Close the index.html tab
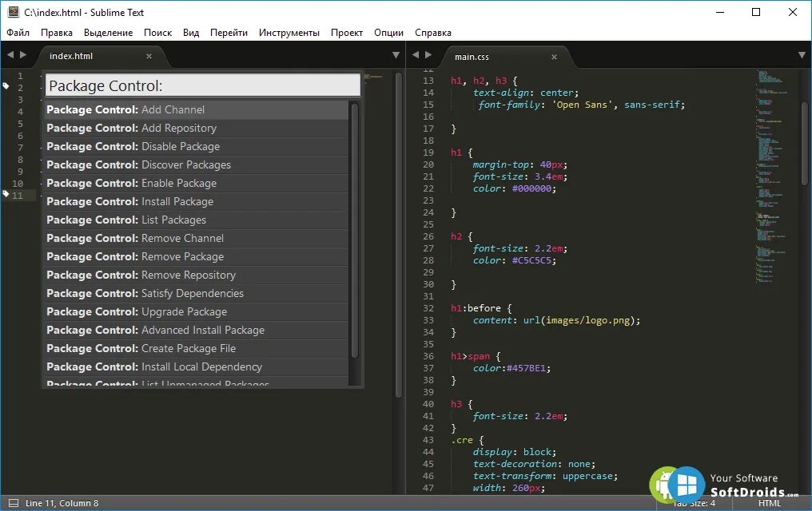This screenshot has height=511, width=812. [x=149, y=56]
